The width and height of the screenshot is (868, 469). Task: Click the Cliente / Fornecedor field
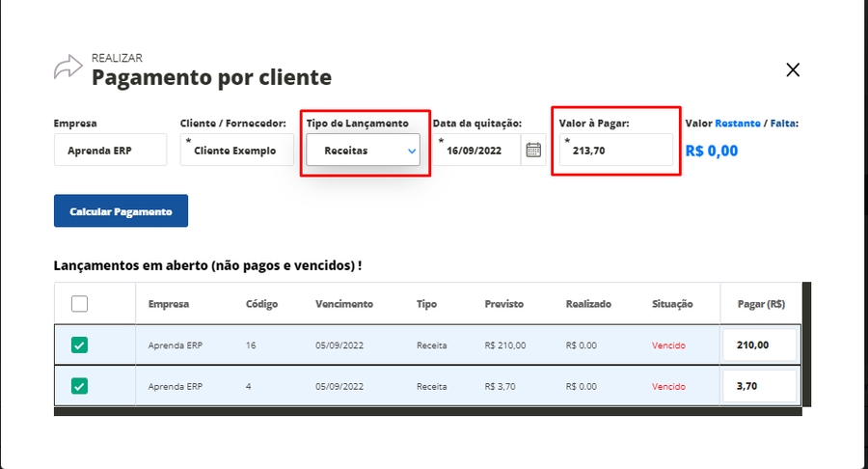[x=236, y=151]
